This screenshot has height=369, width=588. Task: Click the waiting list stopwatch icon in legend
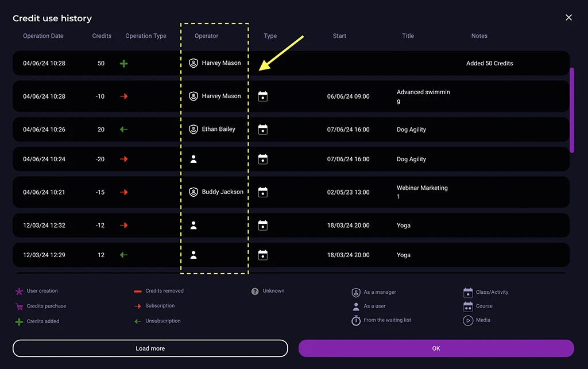356,321
